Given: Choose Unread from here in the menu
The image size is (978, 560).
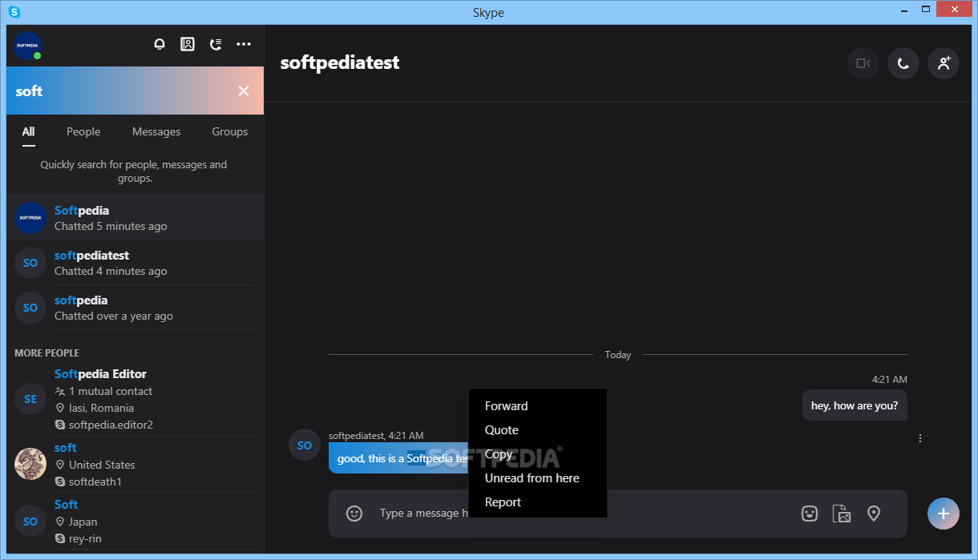Looking at the screenshot, I should [x=538, y=478].
